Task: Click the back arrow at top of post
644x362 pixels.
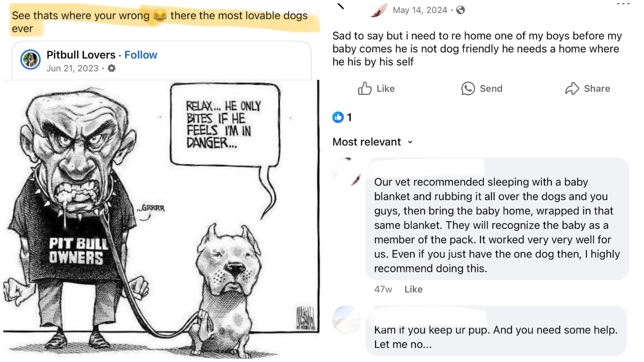Action: [x=340, y=6]
